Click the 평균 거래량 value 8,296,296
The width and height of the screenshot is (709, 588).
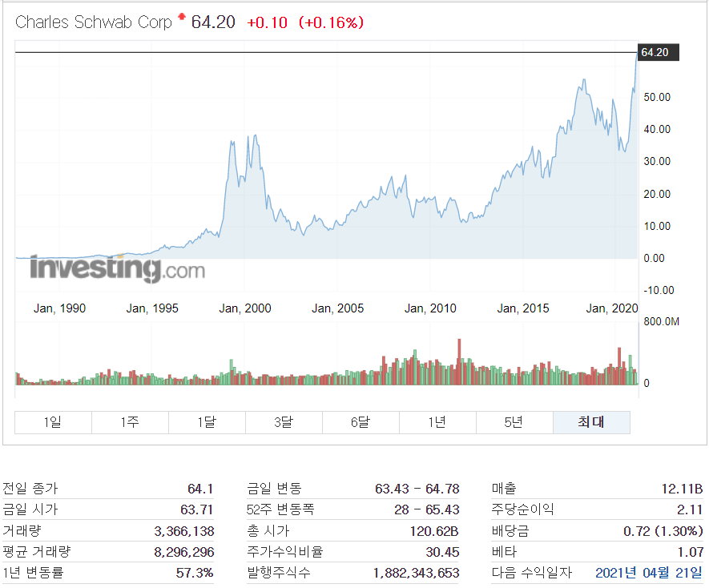point(184,552)
